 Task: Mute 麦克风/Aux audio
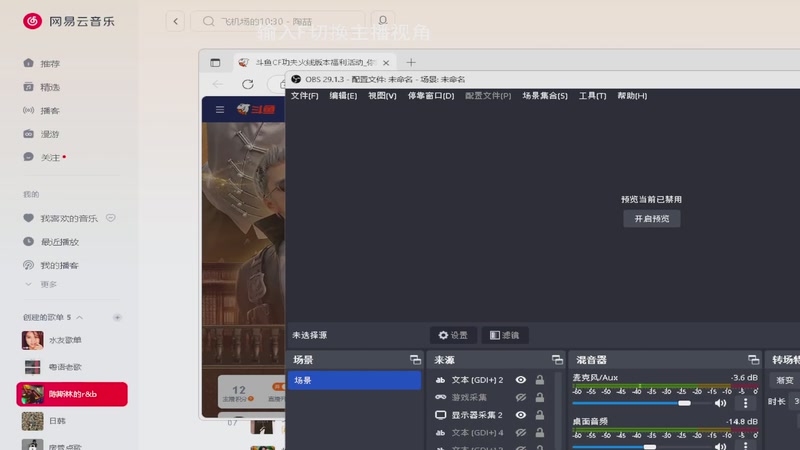pos(720,403)
